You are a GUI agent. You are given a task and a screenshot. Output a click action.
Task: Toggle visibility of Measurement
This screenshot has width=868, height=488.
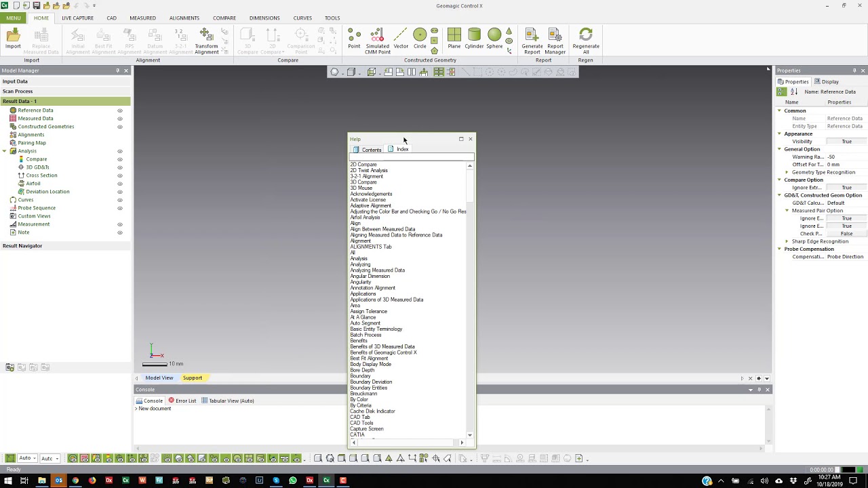tap(120, 224)
